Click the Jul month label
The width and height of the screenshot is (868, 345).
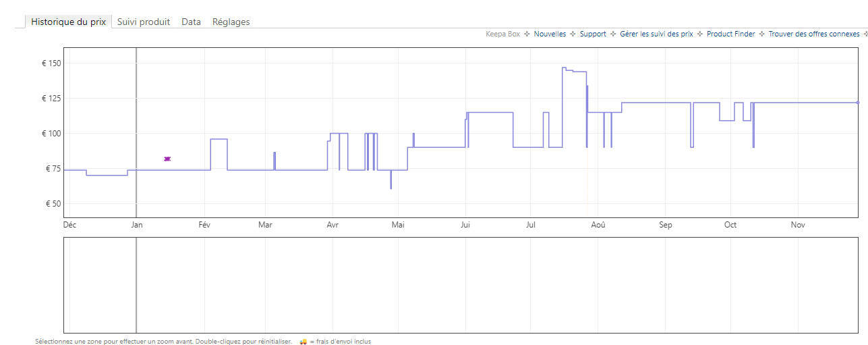pyautogui.click(x=531, y=225)
